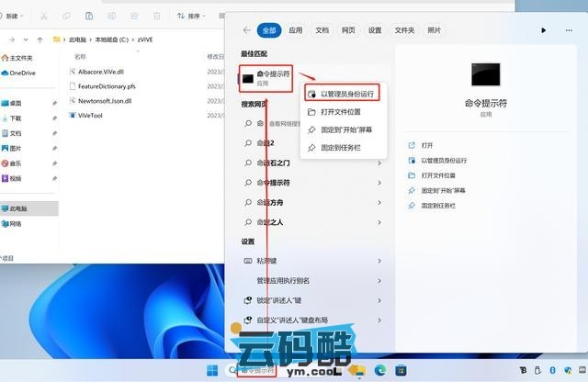588x382 pixels.
Task: Switch to the 文档 search filter tab
Action: tap(322, 30)
